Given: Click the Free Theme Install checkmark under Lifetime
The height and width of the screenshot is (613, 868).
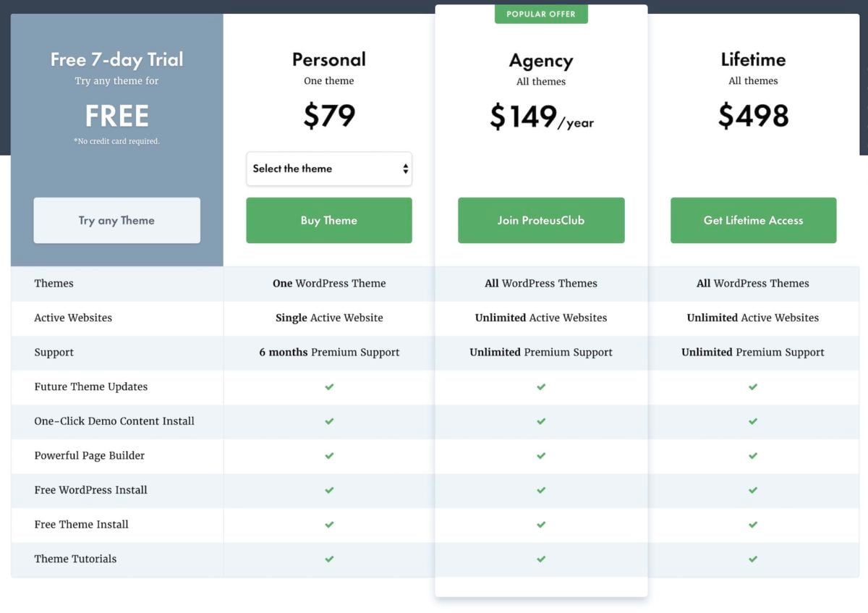Looking at the screenshot, I should [x=753, y=525].
